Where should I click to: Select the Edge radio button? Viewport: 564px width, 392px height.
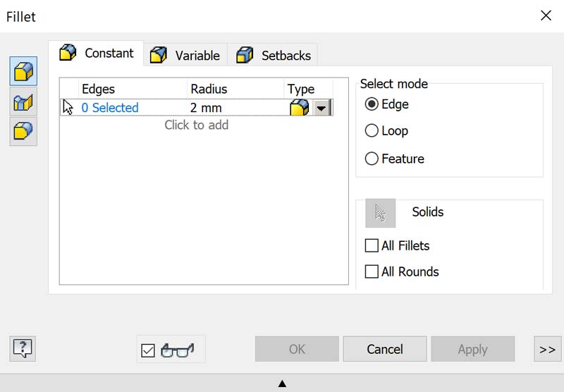click(372, 104)
